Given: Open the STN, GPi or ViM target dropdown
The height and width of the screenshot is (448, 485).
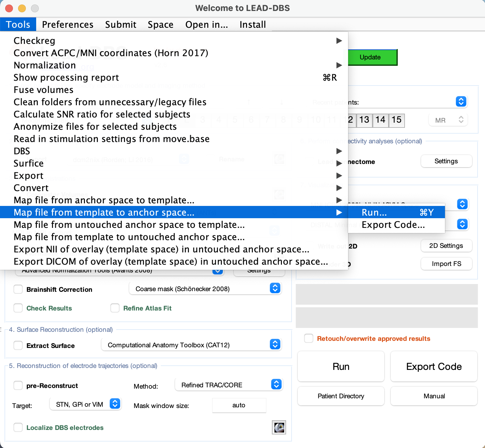Looking at the screenshot, I should coord(85,404).
